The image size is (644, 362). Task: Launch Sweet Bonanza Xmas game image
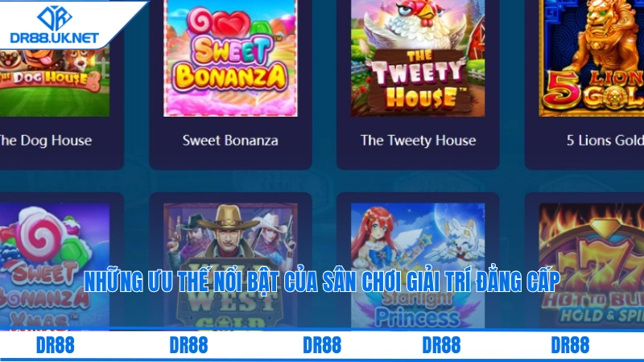(x=55, y=266)
